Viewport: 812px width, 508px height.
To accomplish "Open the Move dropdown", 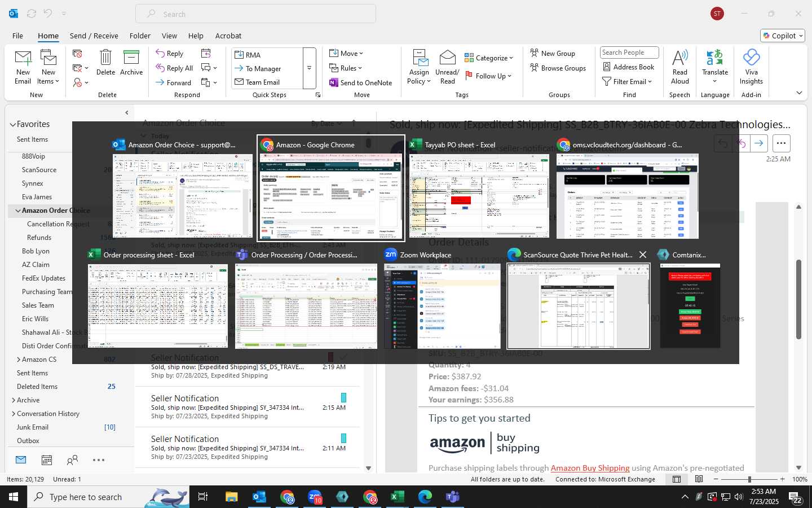I will pos(346,53).
